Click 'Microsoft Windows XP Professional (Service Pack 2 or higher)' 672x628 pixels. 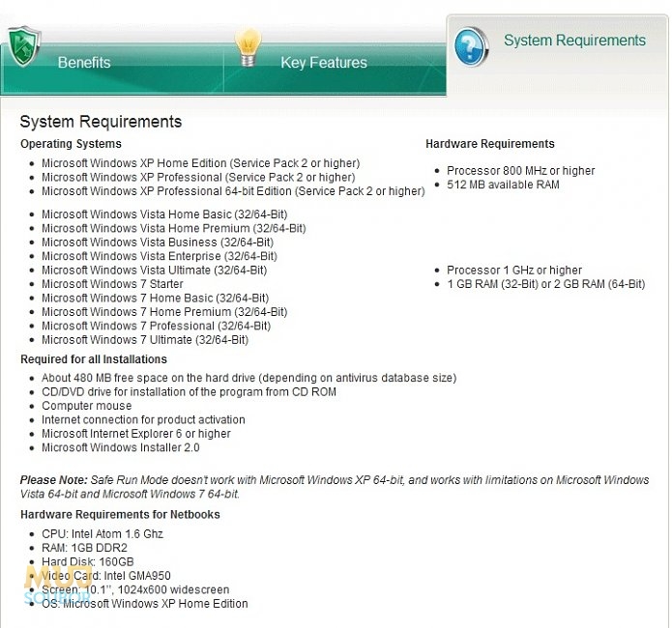(198, 178)
